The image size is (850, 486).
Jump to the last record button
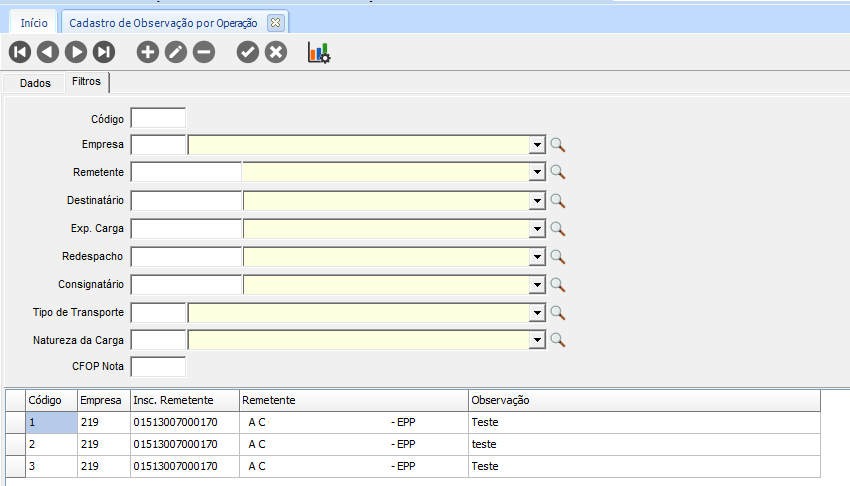[104, 52]
